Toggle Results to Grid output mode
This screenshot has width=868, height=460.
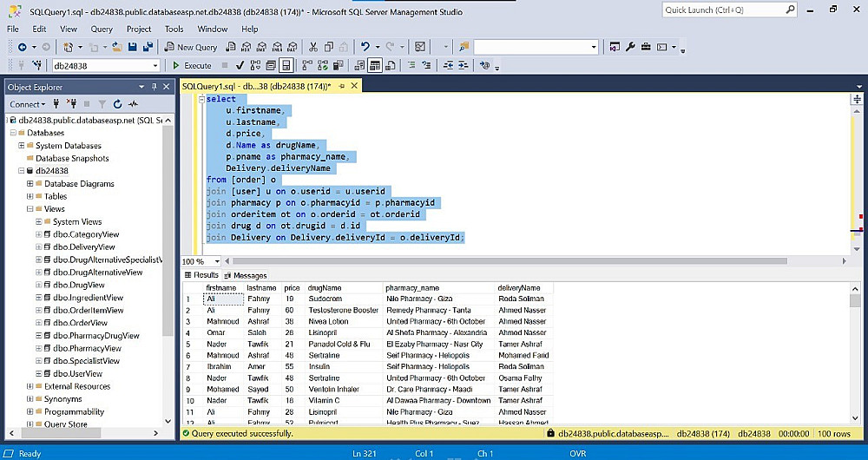point(375,65)
